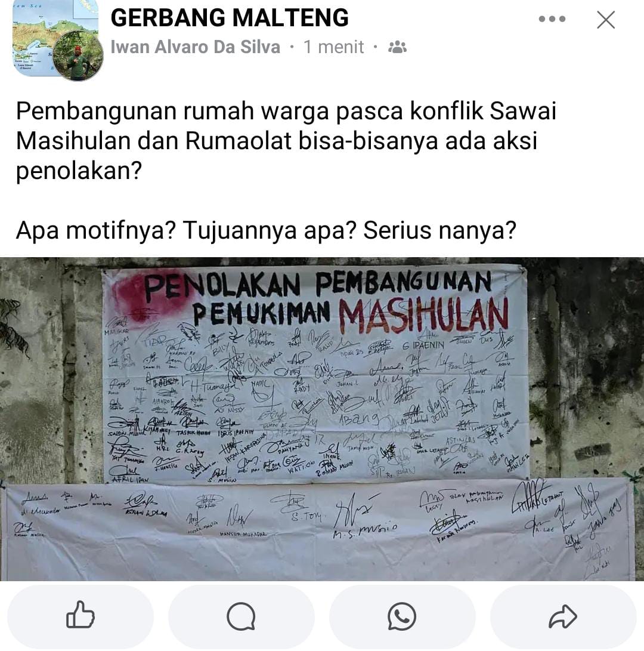Tap the post text about Sawai Masihulan
This screenshot has width=644, height=651.
[286, 141]
